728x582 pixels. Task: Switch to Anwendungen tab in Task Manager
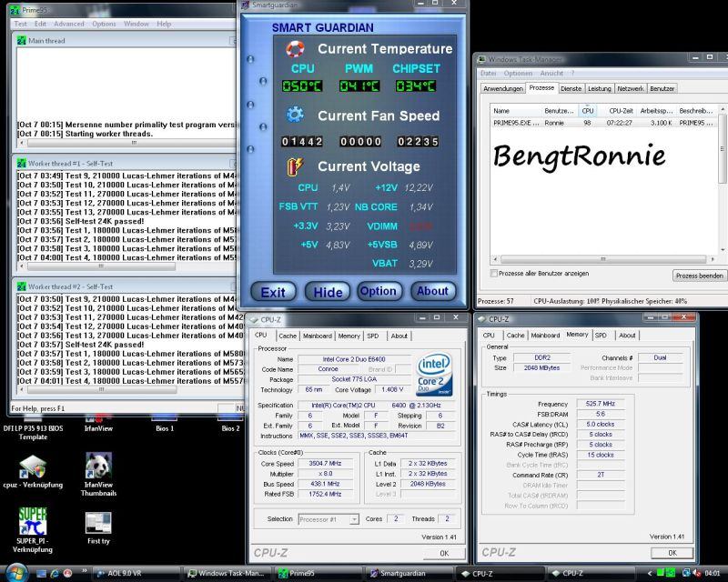(503, 88)
